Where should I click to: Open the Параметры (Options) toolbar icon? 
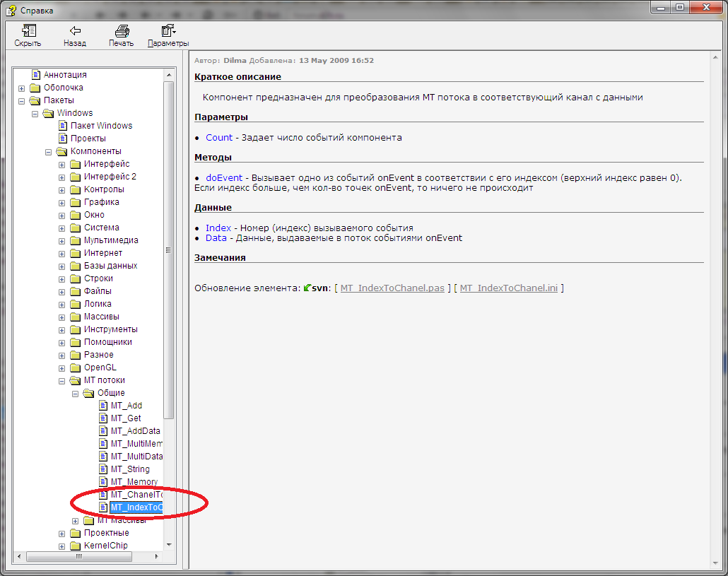(x=168, y=31)
